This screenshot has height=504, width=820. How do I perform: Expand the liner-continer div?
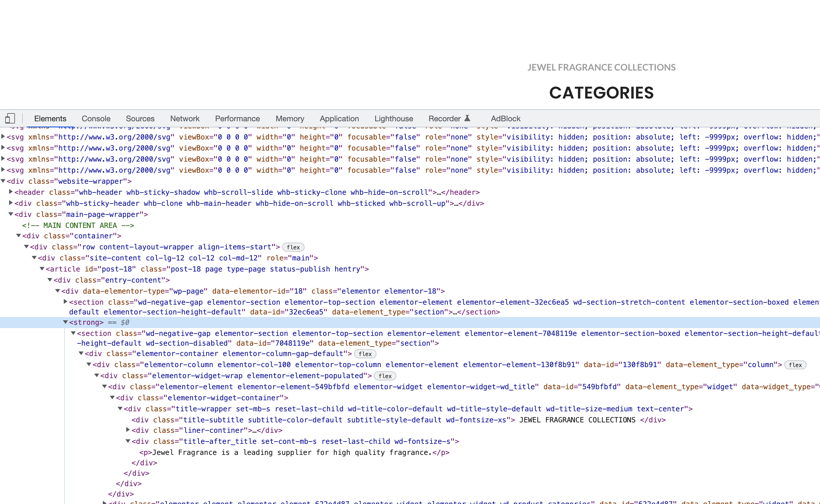[x=128, y=430]
